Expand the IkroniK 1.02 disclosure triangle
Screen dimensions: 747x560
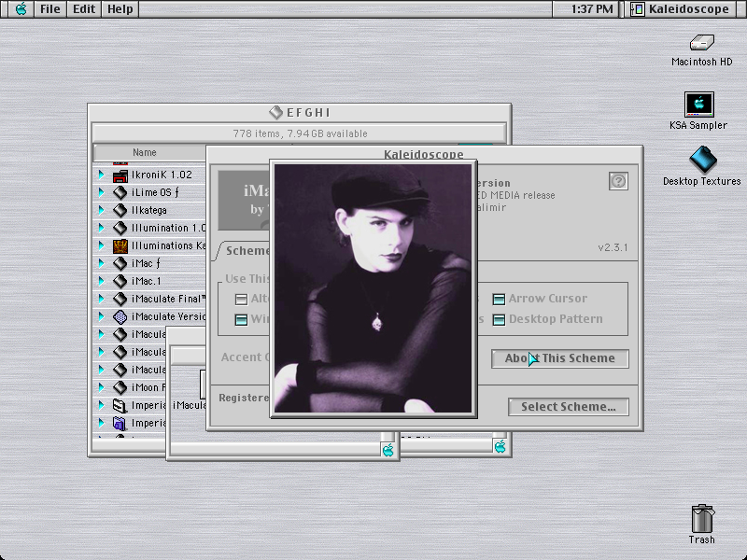pos(101,175)
